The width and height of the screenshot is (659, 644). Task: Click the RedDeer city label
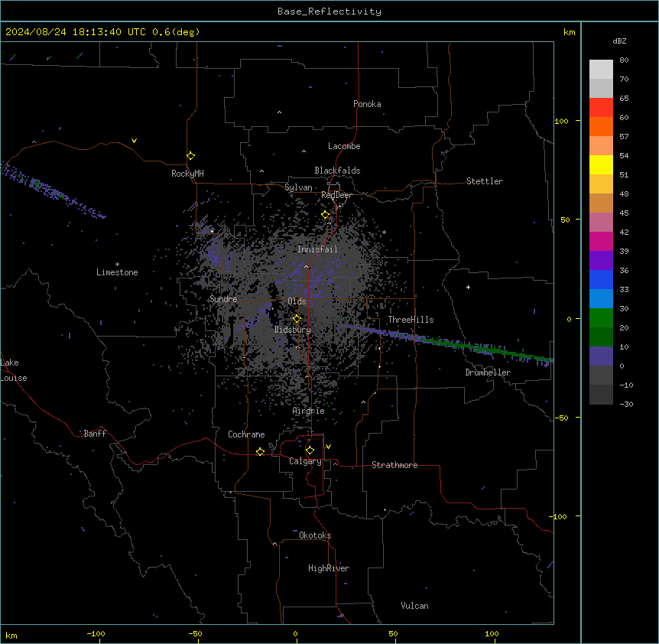(336, 195)
